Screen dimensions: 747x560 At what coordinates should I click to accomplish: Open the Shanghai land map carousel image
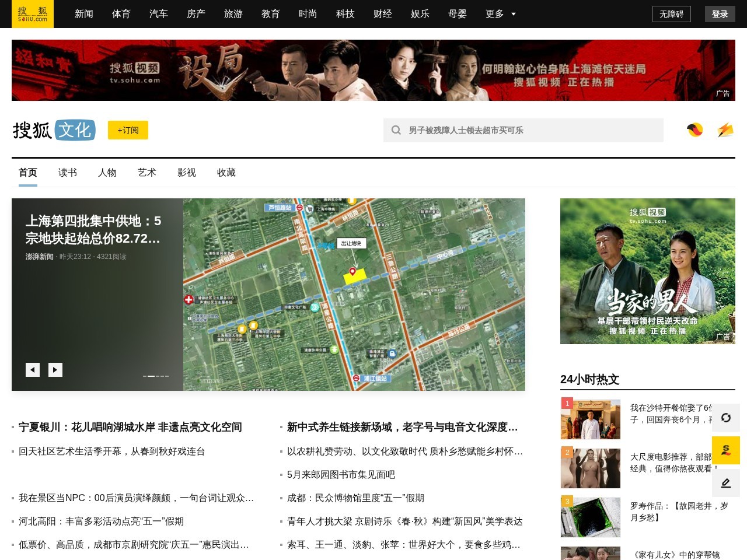[354, 295]
